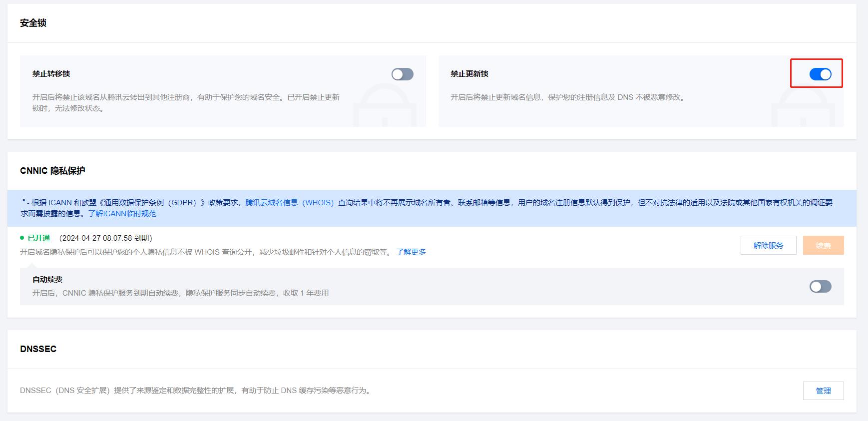Image resolution: width=868 pixels, height=421 pixels.
Task: Click the 解除服务 button
Action: [768, 245]
